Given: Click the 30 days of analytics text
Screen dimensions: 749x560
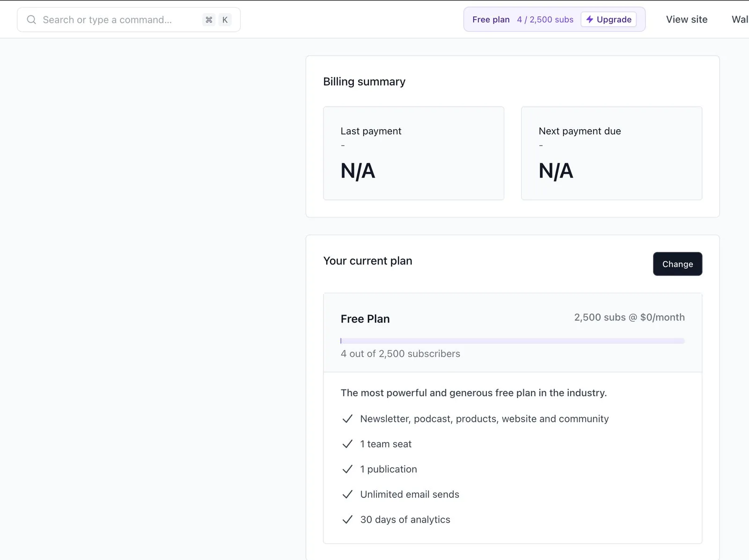Looking at the screenshot, I should tap(405, 520).
